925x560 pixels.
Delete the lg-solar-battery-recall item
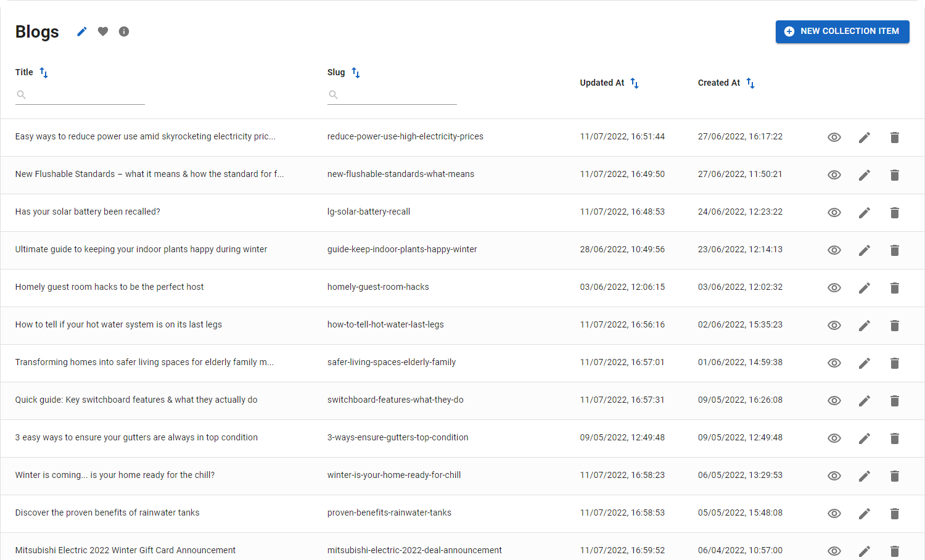[895, 212]
